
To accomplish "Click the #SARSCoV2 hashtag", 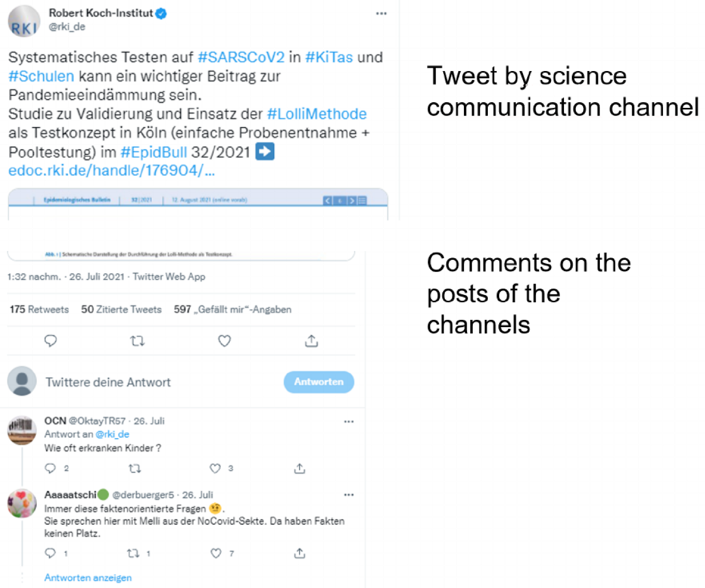I will pyautogui.click(x=241, y=57).
